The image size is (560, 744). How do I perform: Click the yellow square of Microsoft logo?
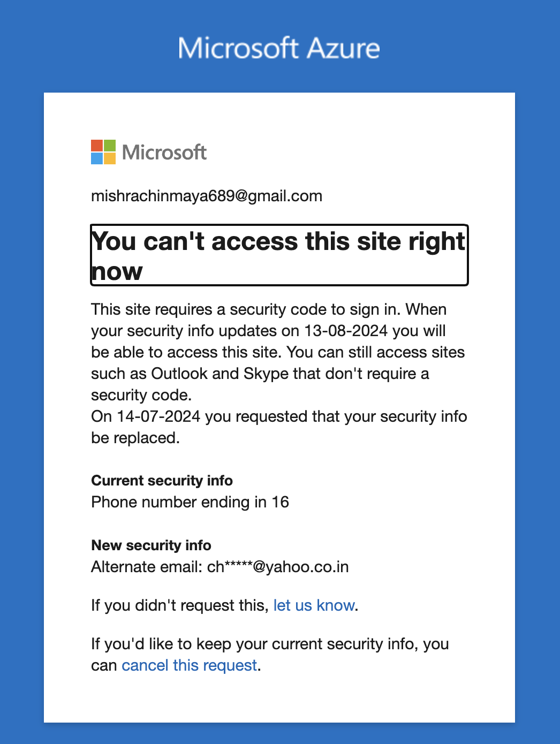[110, 158]
